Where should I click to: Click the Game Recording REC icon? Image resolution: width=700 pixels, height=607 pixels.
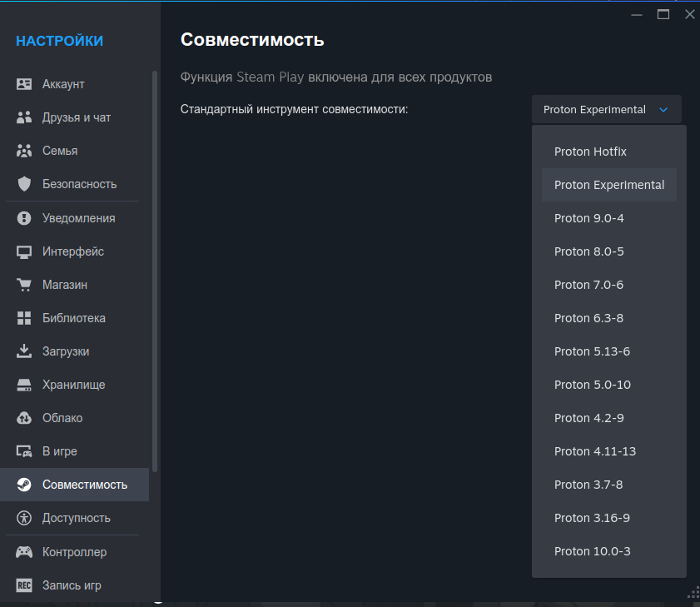point(25,585)
